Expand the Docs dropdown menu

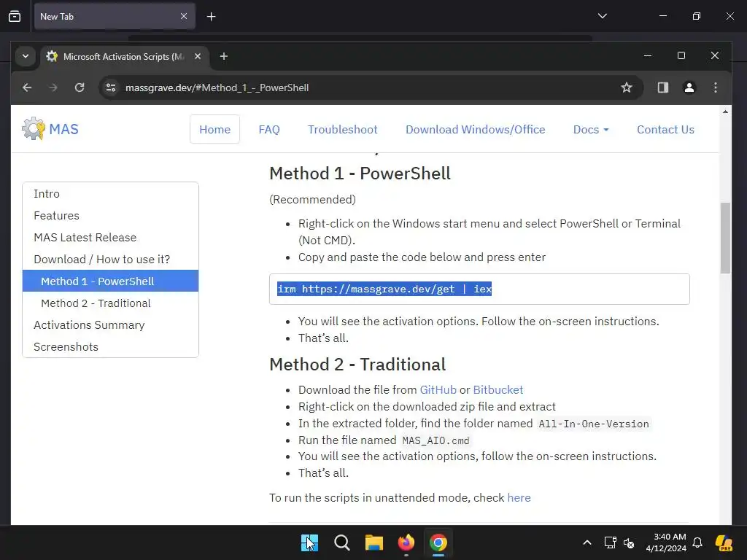point(591,130)
